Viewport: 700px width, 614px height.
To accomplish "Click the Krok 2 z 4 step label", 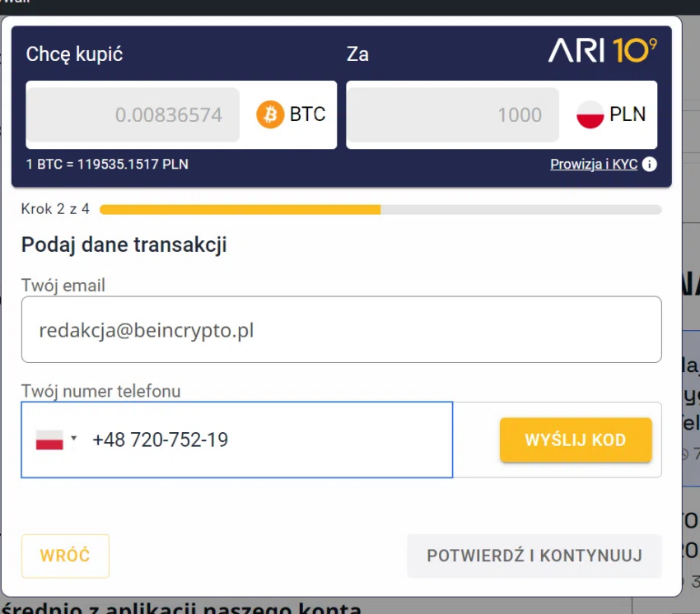I will [x=55, y=209].
